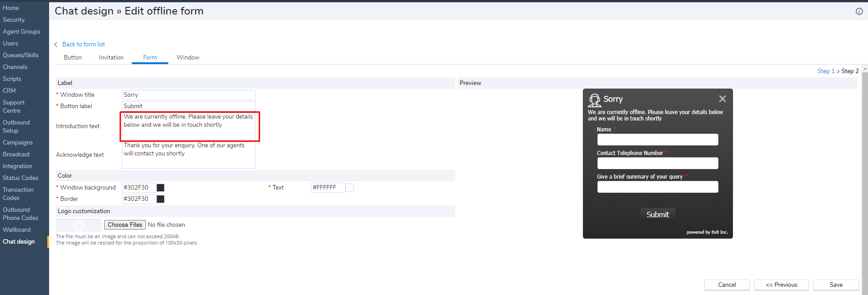Go to Step 1 link
Image resolution: width=868 pixels, height=295 pixels.
pos(826,71)
